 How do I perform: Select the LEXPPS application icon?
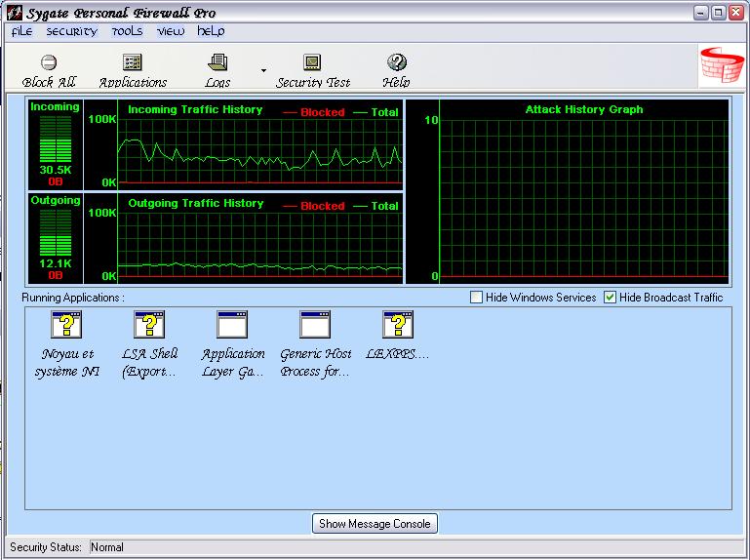tap(398, 325)
